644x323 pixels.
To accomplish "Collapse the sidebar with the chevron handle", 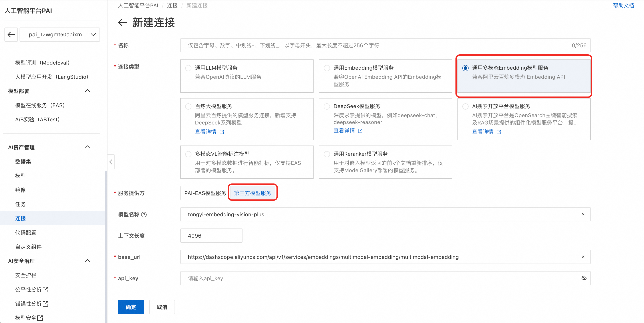I will click(111, 162).
